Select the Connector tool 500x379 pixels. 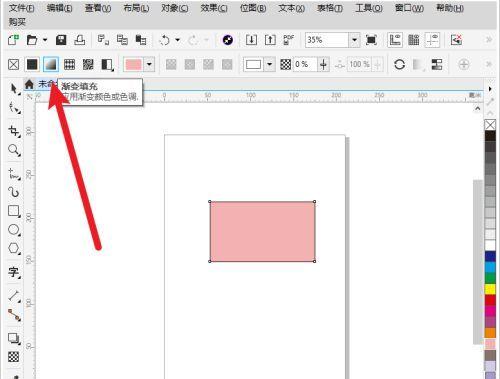(14, 315)
